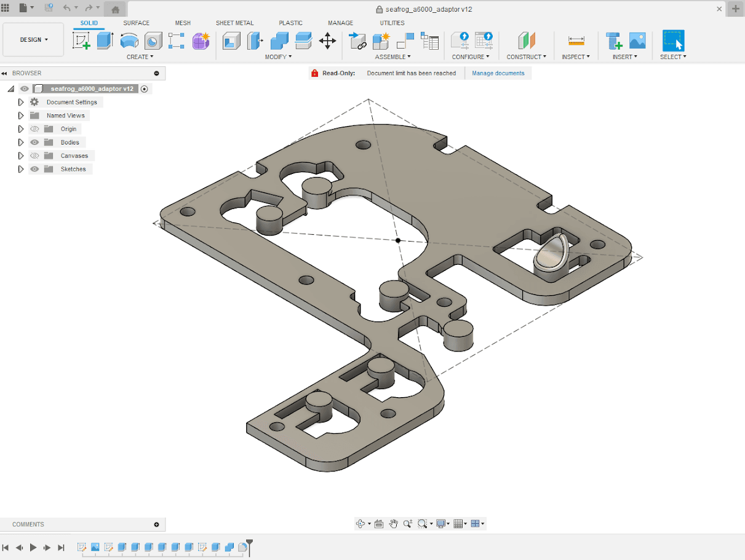Select the Hole tool
Image resolution: width=745 pixels, height=560 pixels.
[153, 41]
